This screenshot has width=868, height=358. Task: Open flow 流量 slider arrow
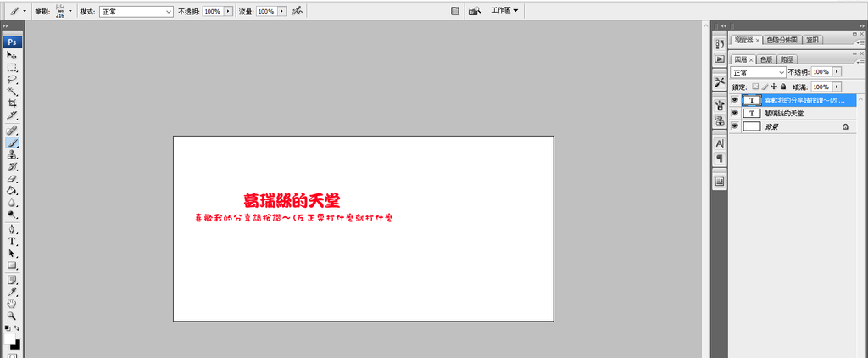pyautogui.click(x=283, y=11)
